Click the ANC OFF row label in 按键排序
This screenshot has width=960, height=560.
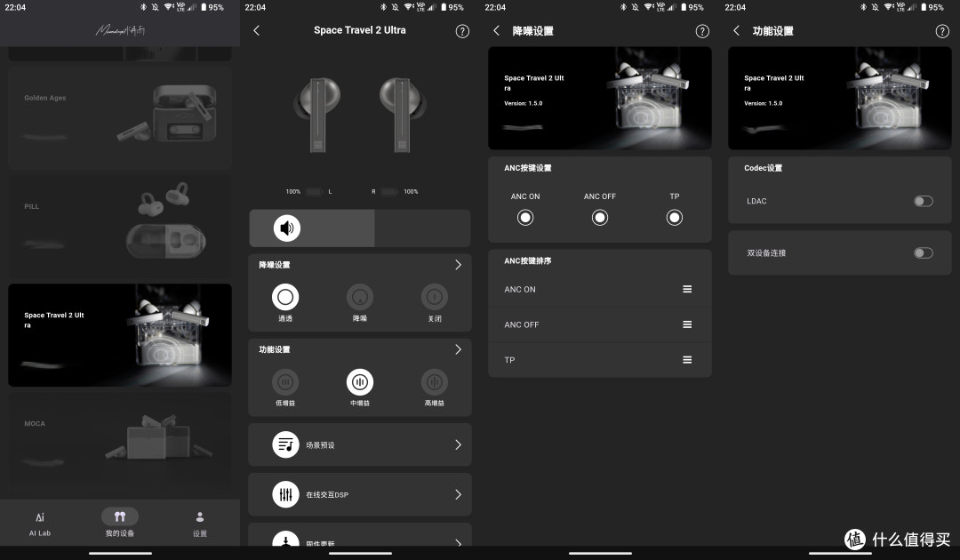click(522, 325)
